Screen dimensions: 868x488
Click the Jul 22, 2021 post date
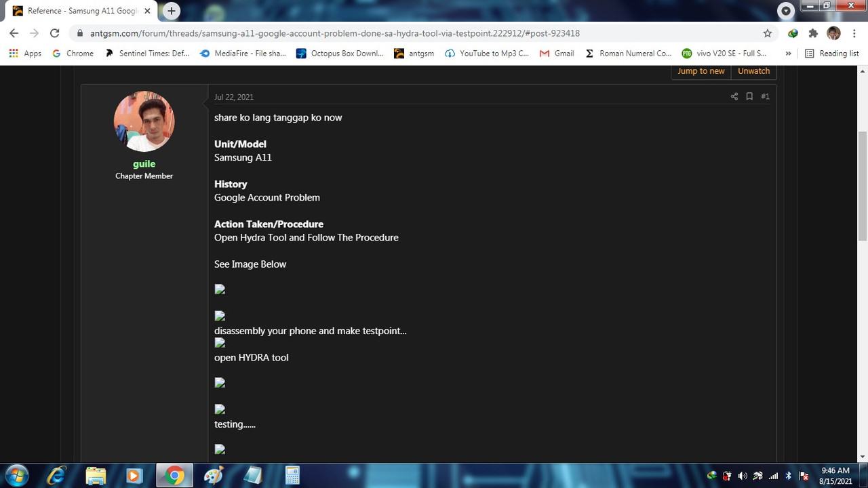click(x=234, y=97)
